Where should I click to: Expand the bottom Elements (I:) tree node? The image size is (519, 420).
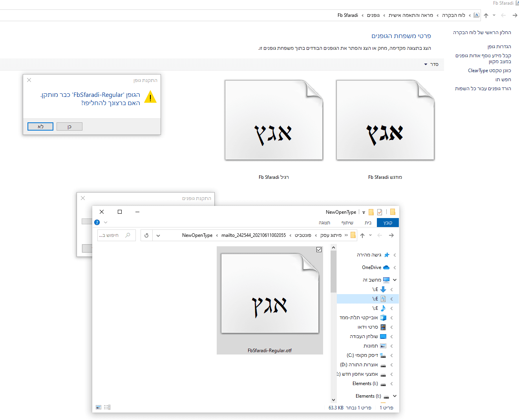pyautogui.click(x=395, y=396)
